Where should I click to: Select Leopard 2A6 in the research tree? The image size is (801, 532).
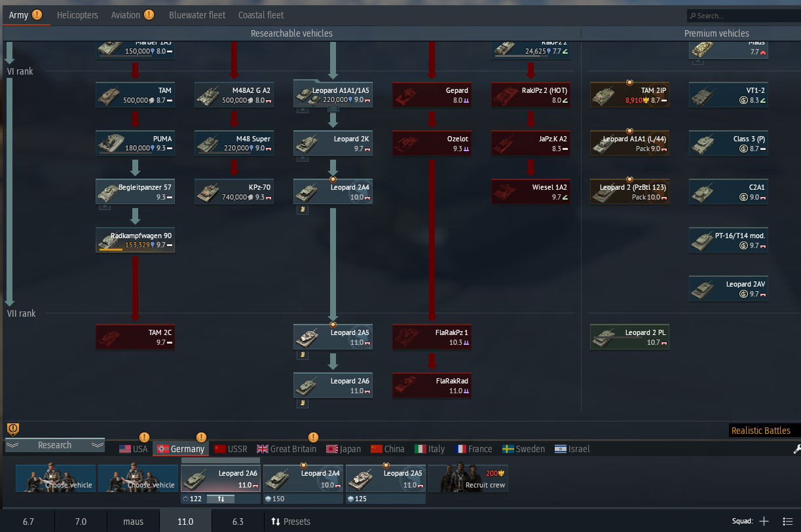[333, 385]
